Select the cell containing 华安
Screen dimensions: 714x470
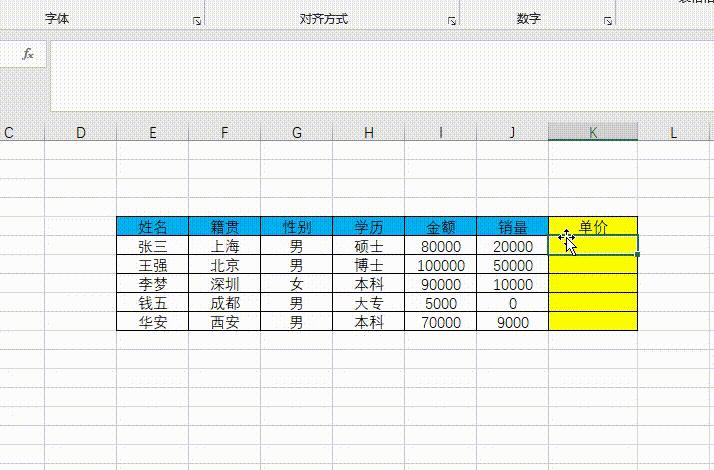[153, 322]
